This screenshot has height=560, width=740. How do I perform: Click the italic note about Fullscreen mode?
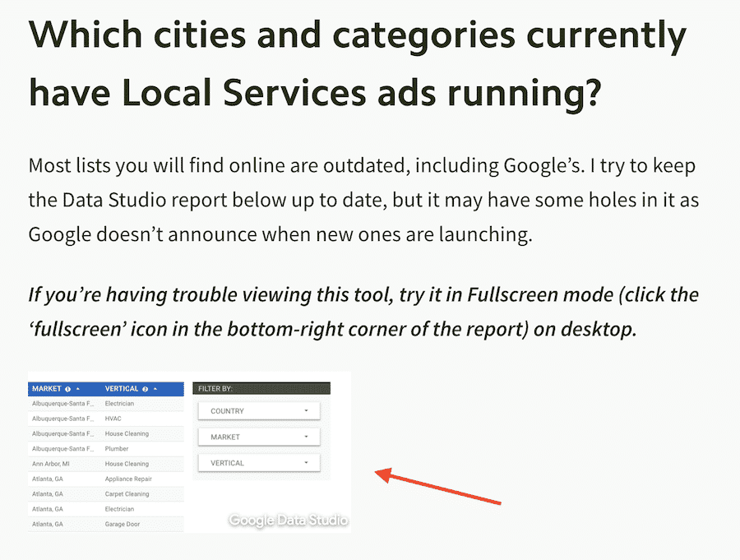click(363, 312)
